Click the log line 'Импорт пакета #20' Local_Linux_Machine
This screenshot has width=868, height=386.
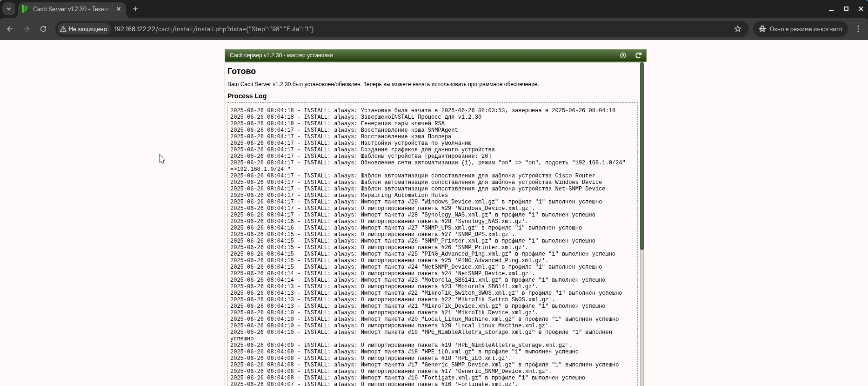point(424,319)
